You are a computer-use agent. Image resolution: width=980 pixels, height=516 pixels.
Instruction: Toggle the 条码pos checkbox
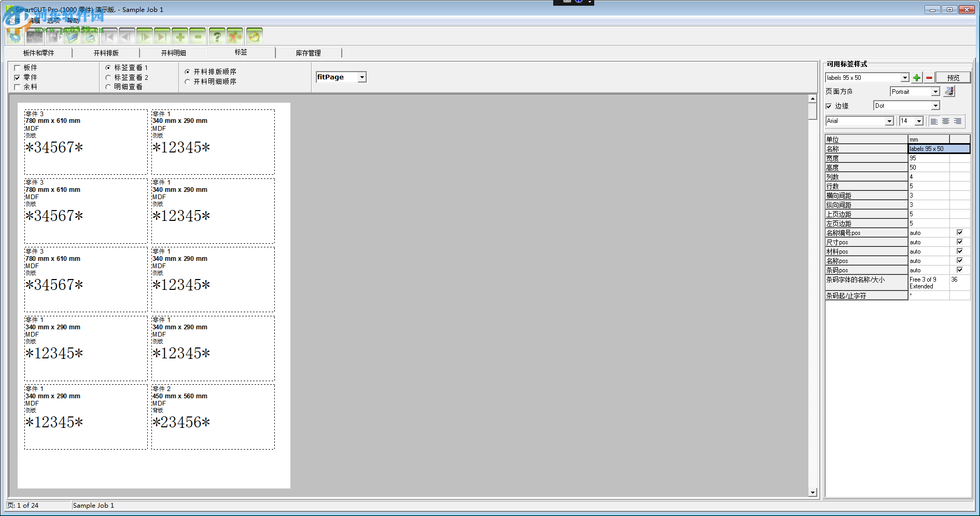(959, 270)
